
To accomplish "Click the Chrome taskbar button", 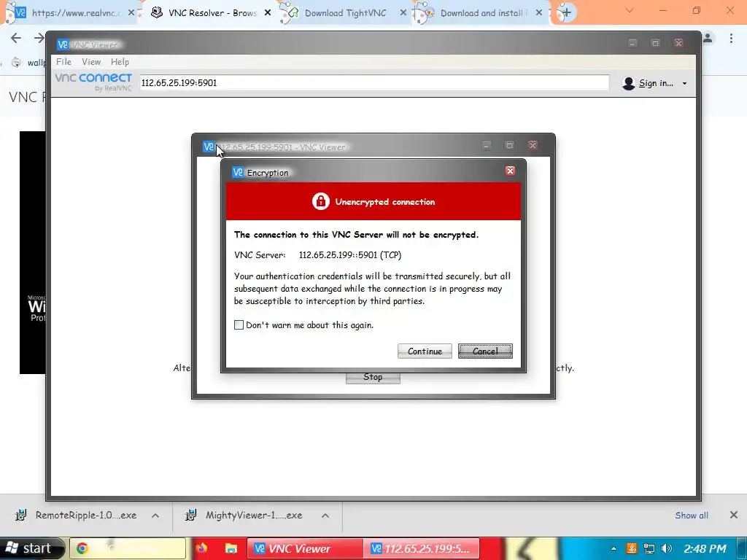I will pos(128,548).
